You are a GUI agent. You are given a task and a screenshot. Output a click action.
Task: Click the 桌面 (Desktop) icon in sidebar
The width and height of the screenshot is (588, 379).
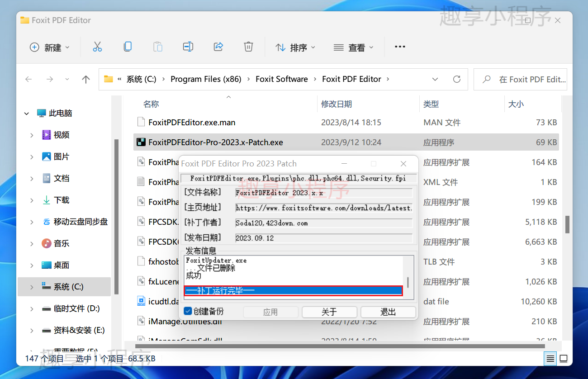(46, 265)
